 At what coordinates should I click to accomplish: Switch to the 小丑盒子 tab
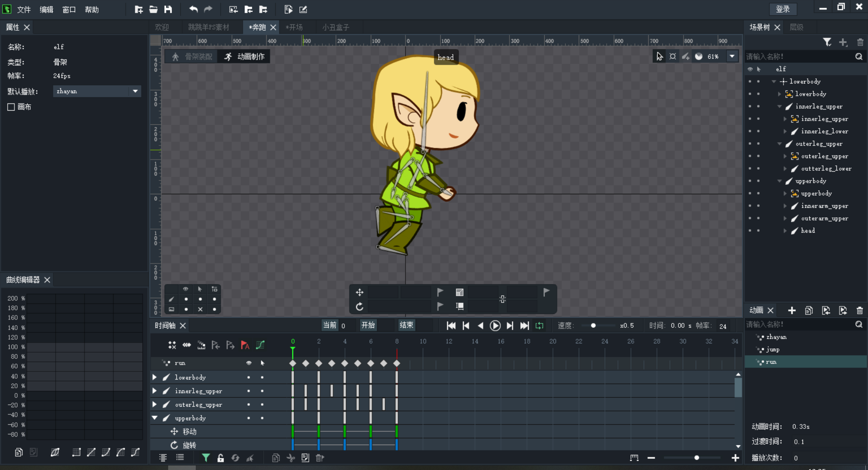pyautogui.click(x=335, y=27)
